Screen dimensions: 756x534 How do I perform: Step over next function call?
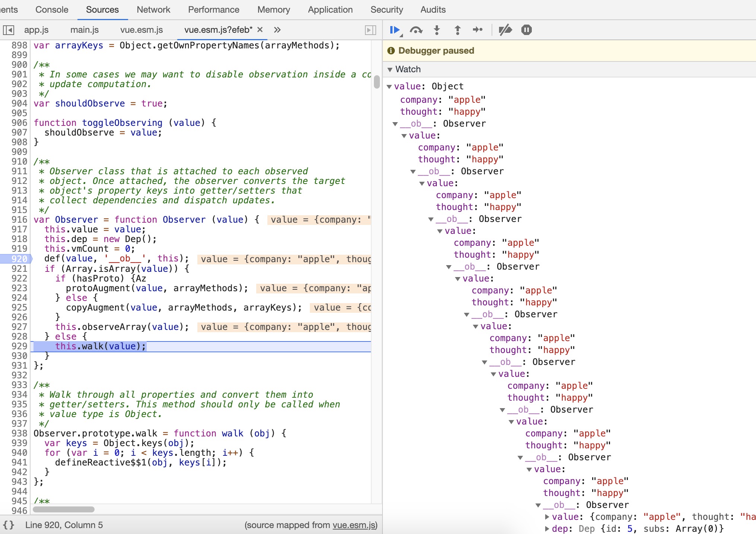coord(416,30)
